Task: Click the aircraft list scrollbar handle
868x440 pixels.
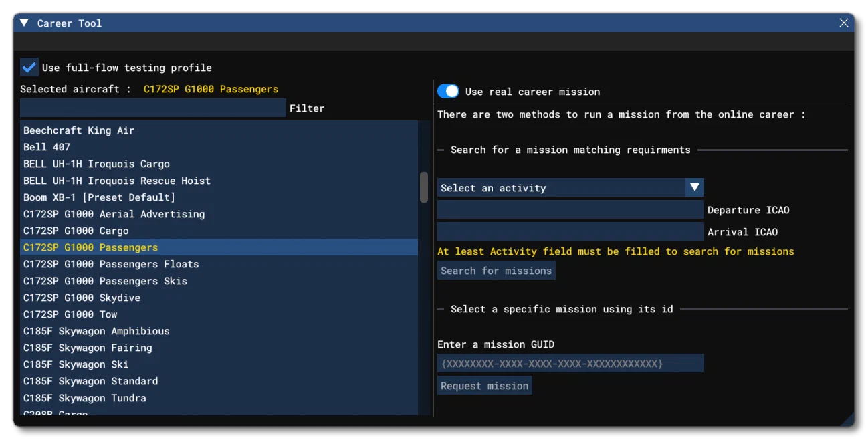Action: click(x=424, y=187)
